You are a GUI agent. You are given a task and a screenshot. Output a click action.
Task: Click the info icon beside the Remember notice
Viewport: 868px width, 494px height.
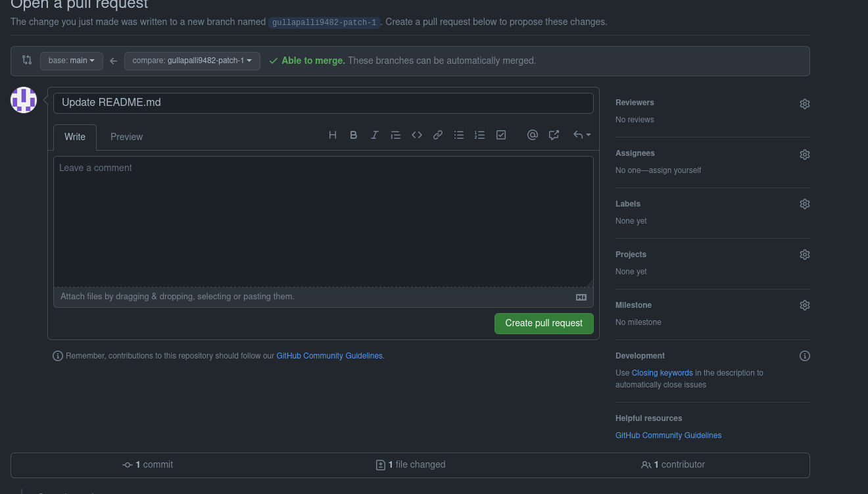[58, 356]
